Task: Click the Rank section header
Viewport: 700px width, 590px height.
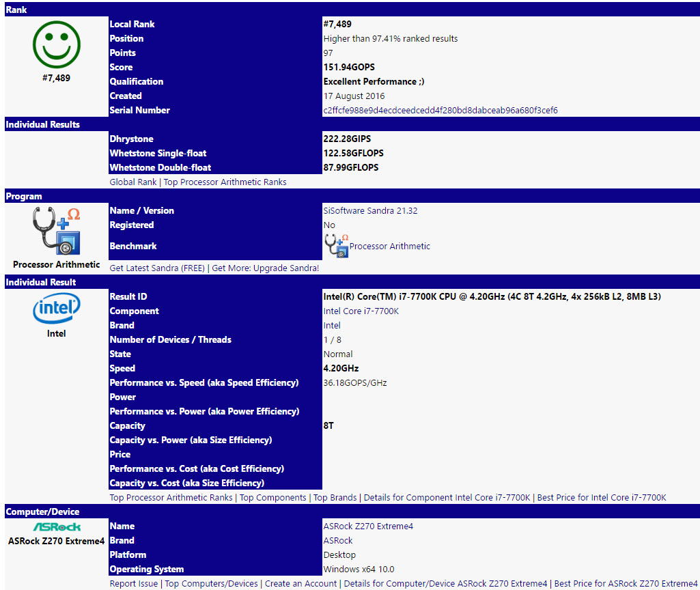Action: [352, 10]
